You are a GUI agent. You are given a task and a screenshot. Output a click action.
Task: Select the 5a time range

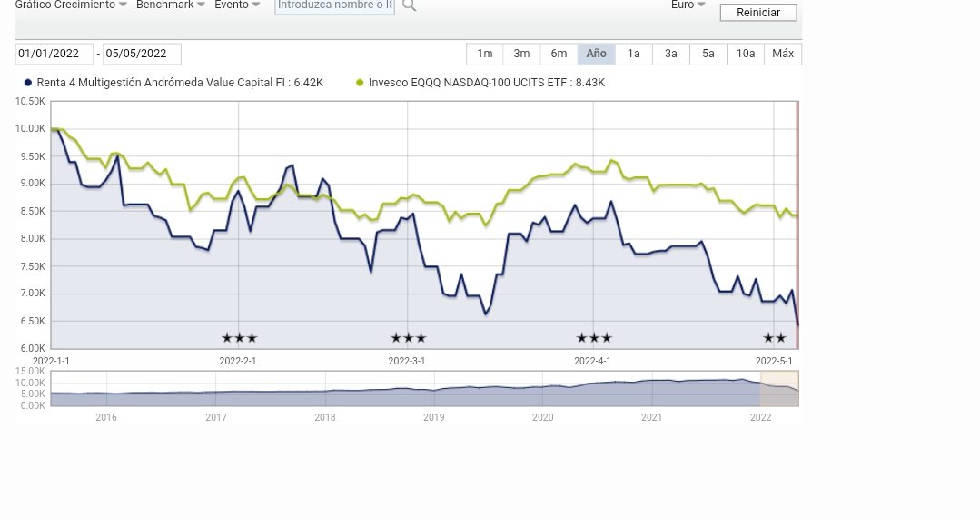pyautogui.click(x=708, y=54)
